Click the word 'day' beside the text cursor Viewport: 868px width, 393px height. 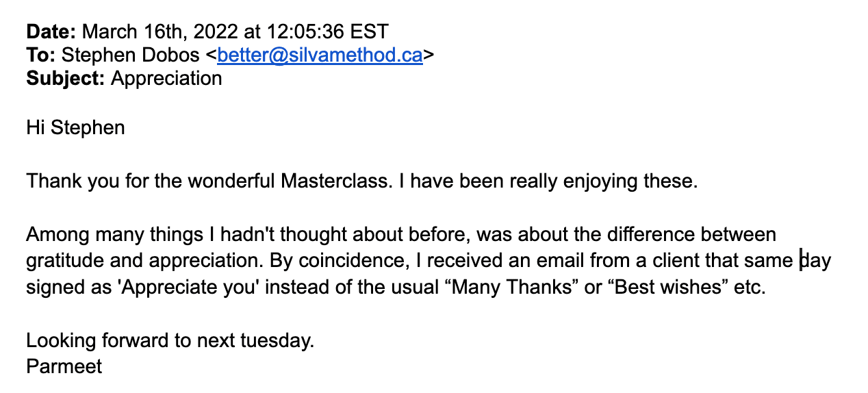(x=816, y=262)
